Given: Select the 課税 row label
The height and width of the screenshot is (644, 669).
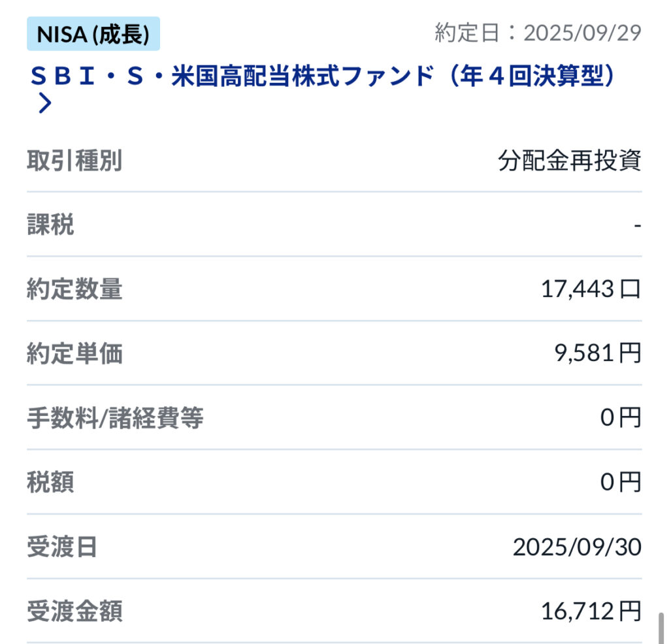Looking at the screenshot, I should [50, 225].
